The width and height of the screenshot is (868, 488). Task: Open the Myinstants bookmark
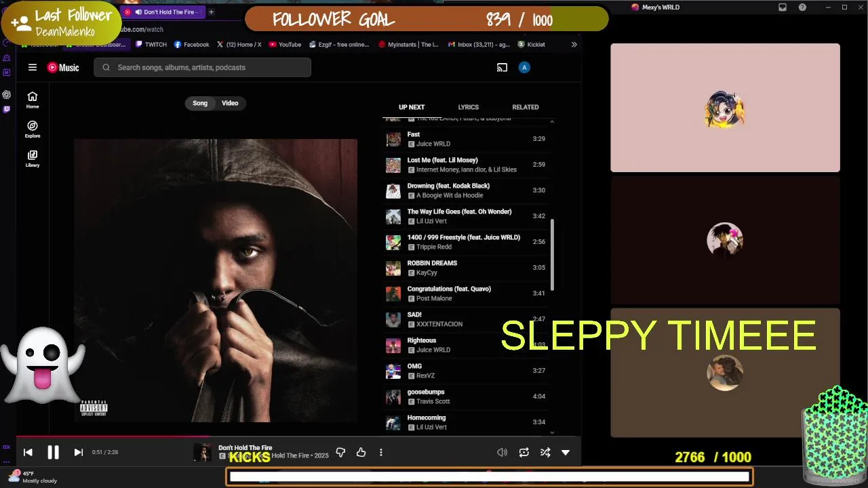[x=408, y=45]
